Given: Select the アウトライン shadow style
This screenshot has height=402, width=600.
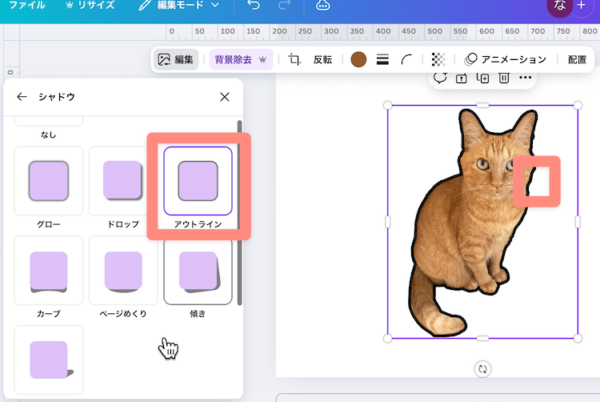Looking at the screenshot, I should [x=198, y=181].
